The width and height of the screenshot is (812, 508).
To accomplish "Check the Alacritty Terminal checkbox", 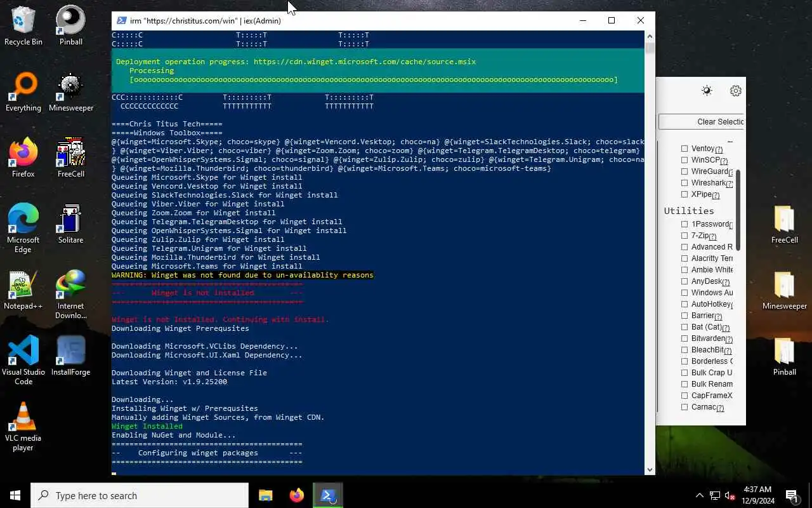I will tap(684, 258).
